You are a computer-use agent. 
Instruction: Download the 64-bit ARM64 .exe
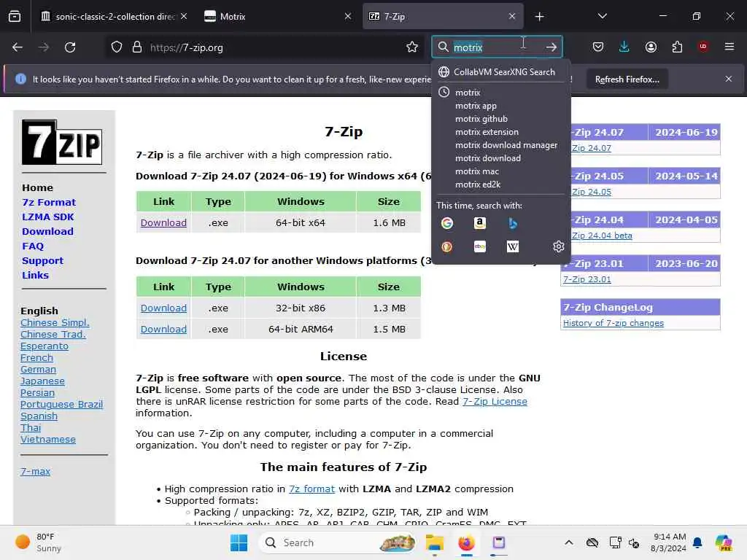pyautogui.click(x=163, y=329)
